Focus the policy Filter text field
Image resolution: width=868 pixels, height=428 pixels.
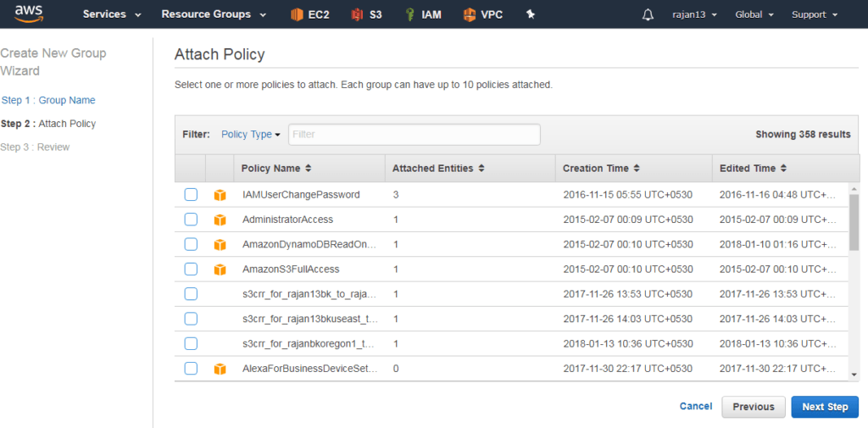414,135
